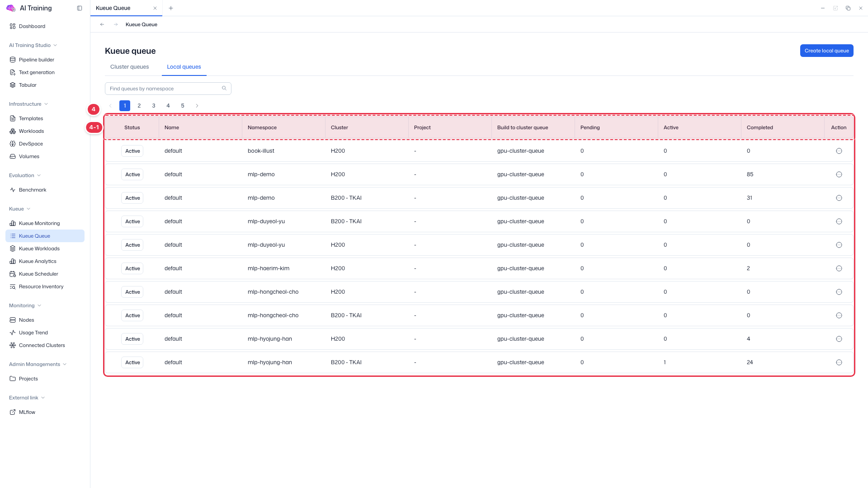Viewport: 868px width, 488px height.
Task: Go to page 3 of queues
Action: tap(154, 106)
